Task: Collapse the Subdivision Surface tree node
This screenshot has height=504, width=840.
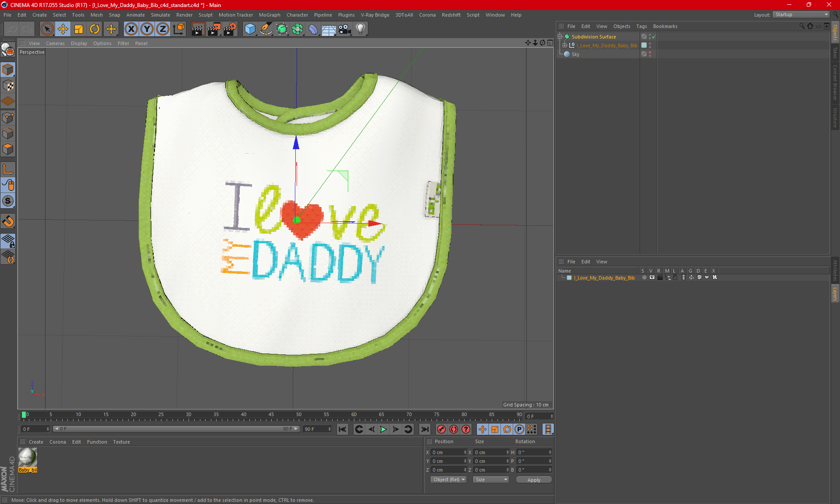Action: tap(560, 37)
